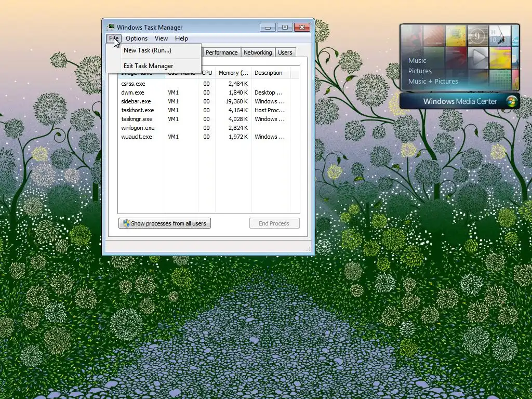
Task: Open the File menu
Action: (114, 38)
